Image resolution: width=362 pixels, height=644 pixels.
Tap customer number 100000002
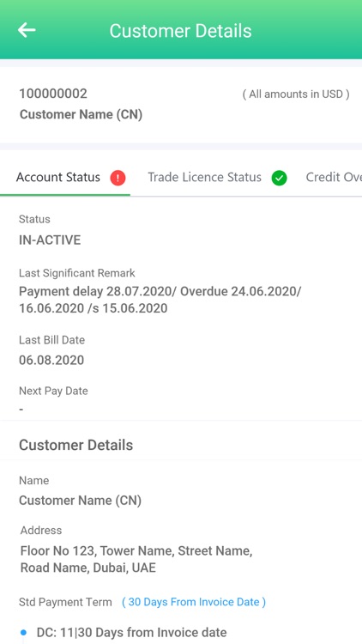coord(53,94)
